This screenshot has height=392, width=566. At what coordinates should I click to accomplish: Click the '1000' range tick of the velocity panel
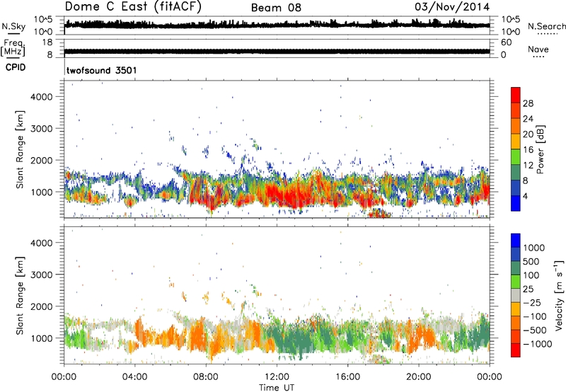[42, 338]
